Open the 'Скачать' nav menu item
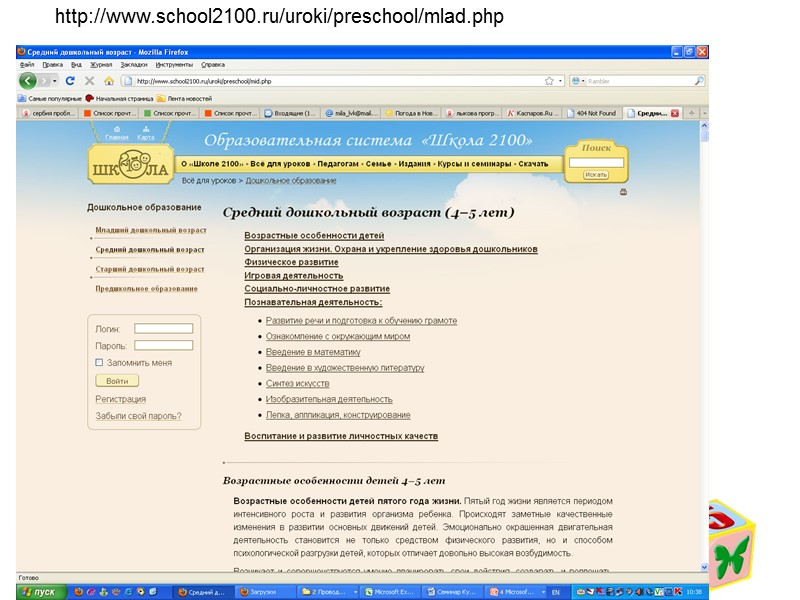 (x=533, y=164)
